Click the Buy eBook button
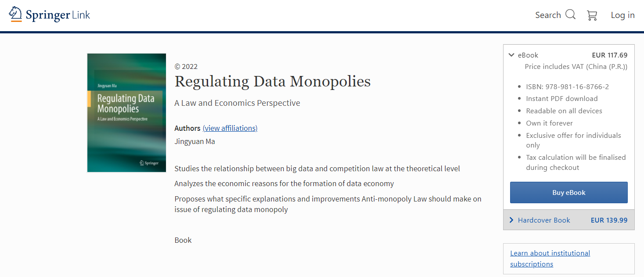The width and height of the screenshot is (644, 277). pyautogui.click(x=568, y=192)
